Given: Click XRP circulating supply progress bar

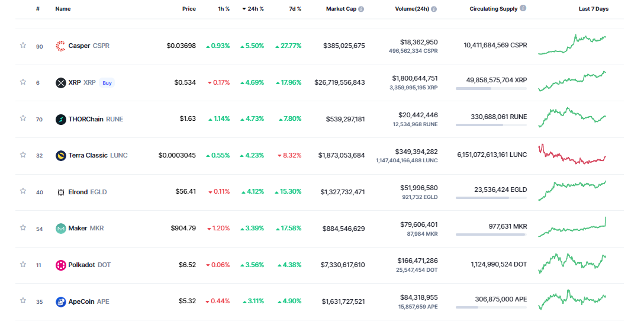Looking at the screenshot, I should point(491,89).
